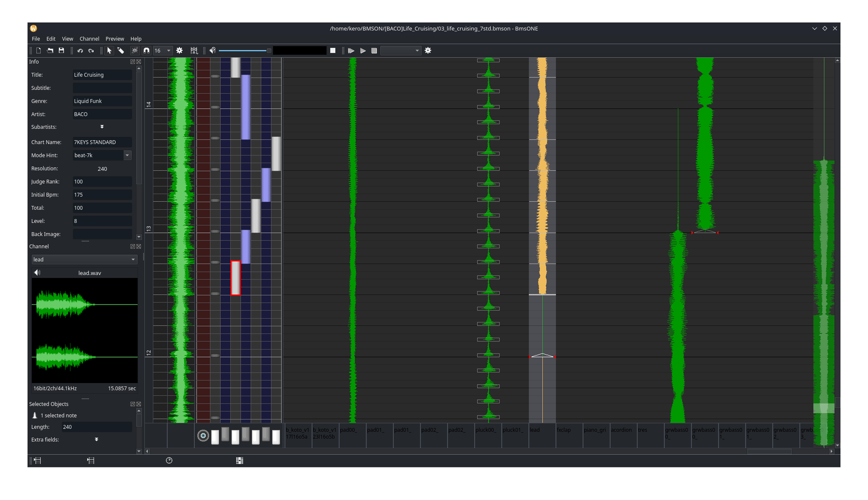868x500 pixels.
Task: Click the clock icon in the status bar
Action: point(169,461)
